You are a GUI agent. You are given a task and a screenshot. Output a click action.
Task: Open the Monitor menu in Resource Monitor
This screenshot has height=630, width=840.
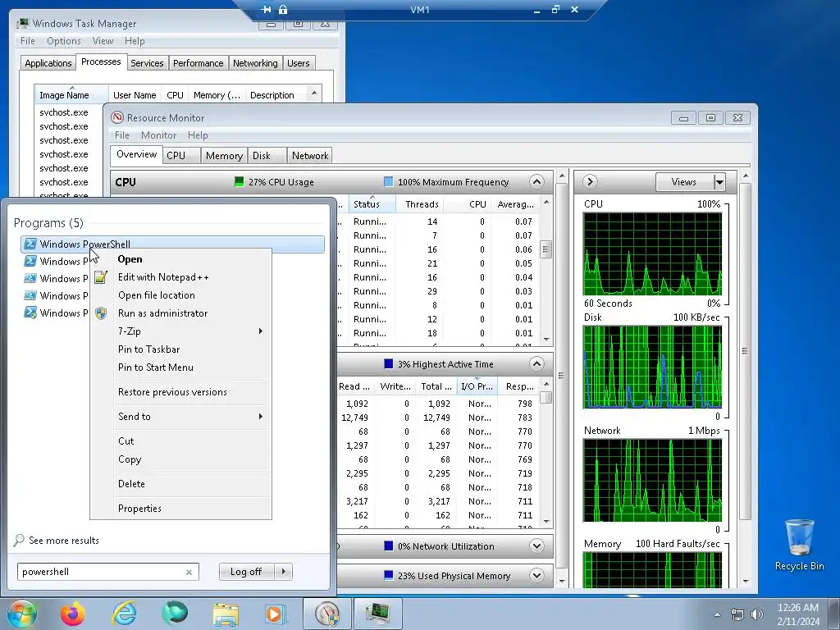(x=158, y=135)
